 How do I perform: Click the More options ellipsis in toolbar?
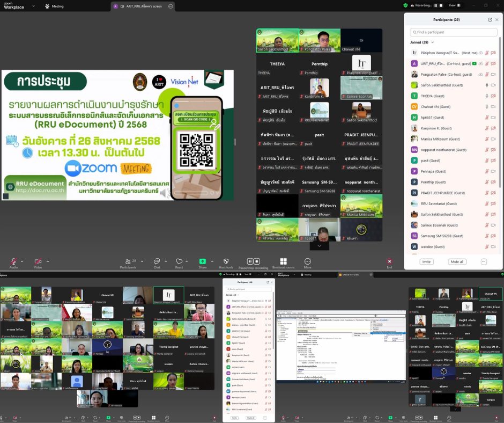click(x=307, y=261)
